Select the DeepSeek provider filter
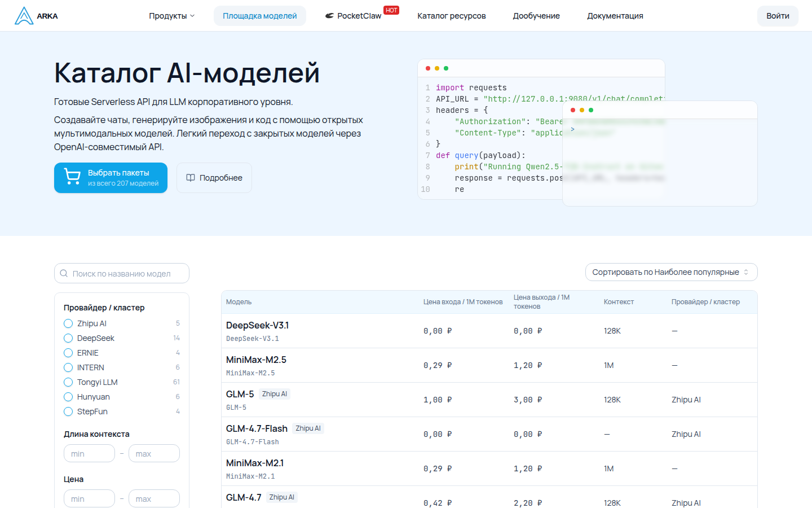The image size is (812, 508). tap(68, 338)
